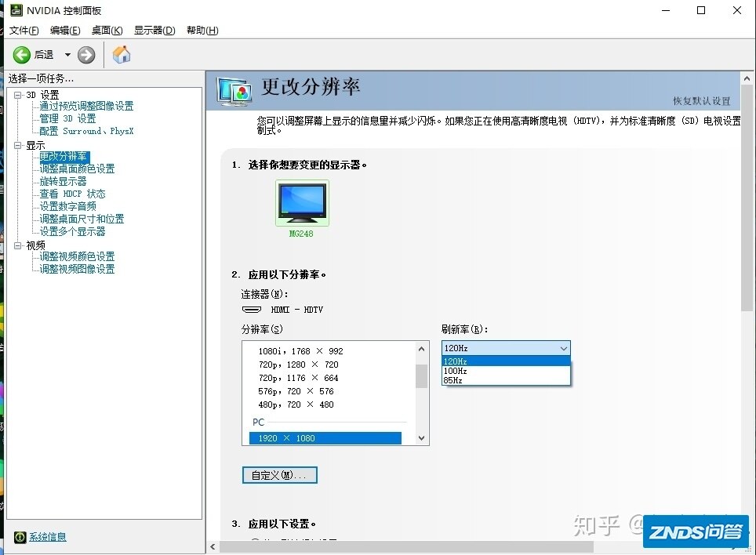Viewport: 756px width, 555px height.
Task: Minimize the NVIDIA 控制面板 window
Action: tap(666, 11)
